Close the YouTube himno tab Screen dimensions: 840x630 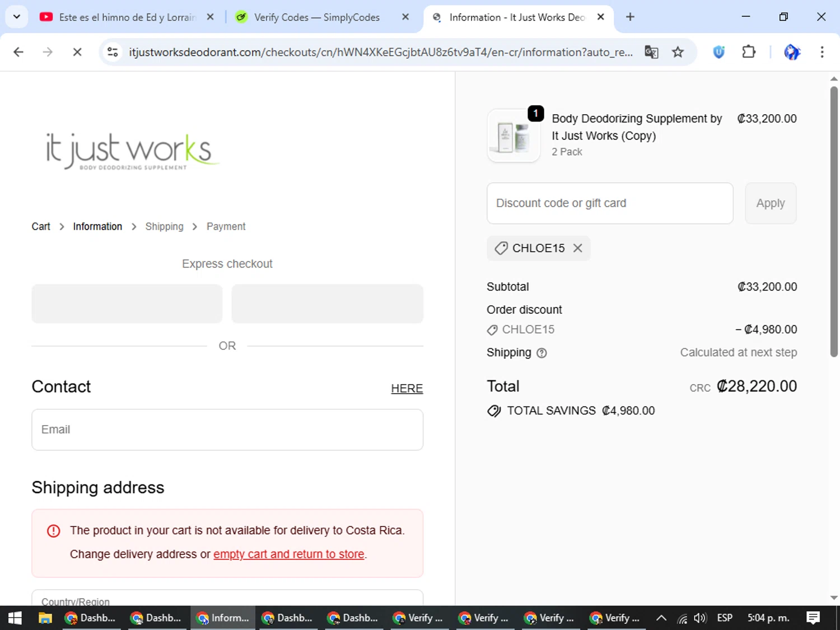[x=210, y=17]
